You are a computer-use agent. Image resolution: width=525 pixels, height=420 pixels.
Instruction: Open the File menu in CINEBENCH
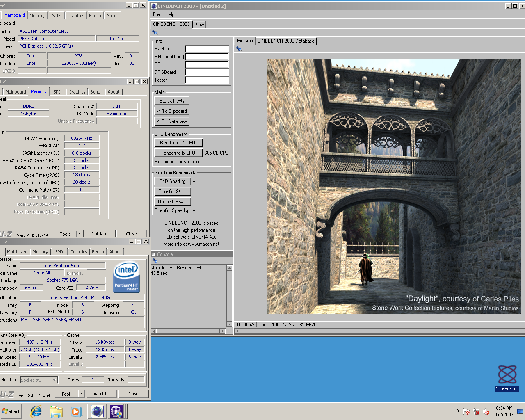coord(156,14)
